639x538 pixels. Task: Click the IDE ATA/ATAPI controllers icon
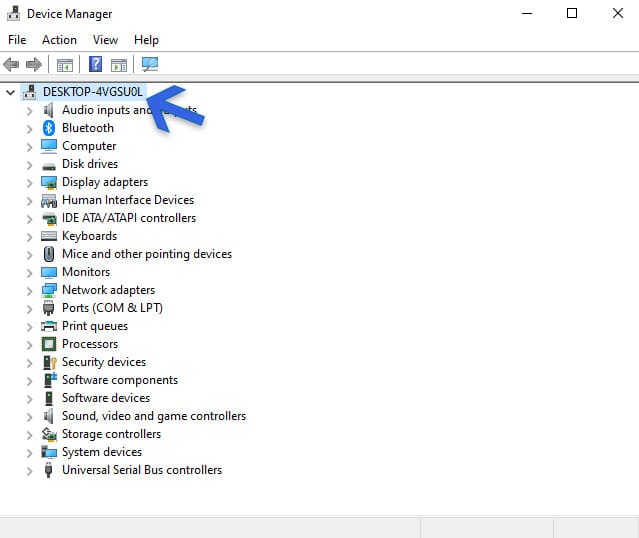point(49,218)
